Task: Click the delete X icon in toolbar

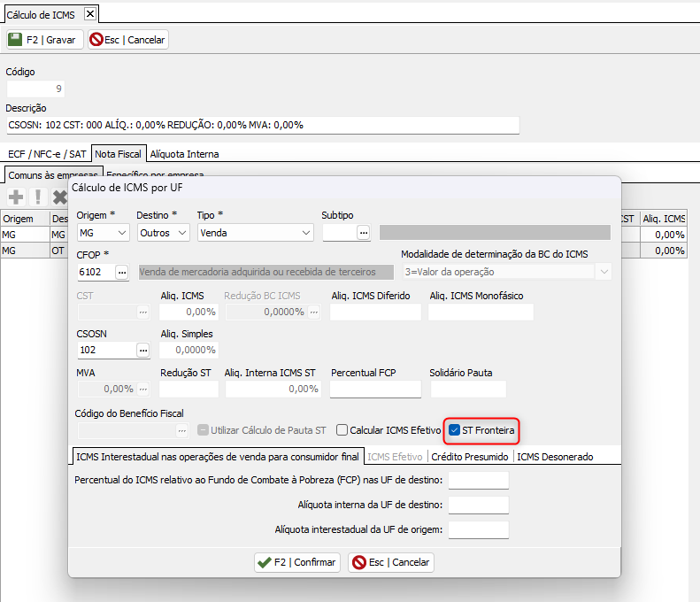Action: point(60,197)
